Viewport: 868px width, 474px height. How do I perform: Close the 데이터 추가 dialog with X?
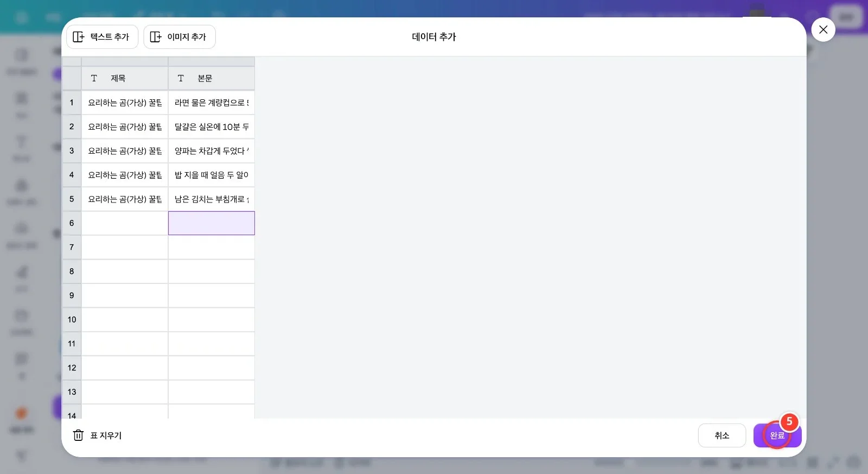(823, 30)
